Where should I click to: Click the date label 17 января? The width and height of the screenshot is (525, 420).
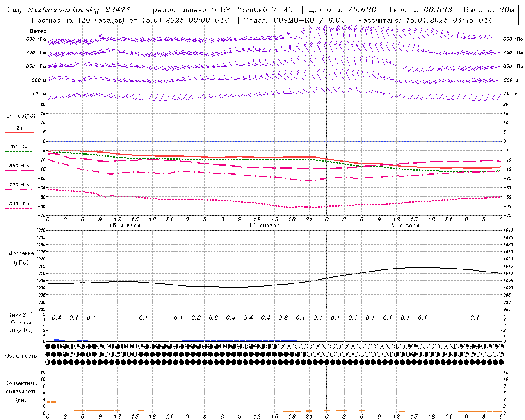click(x=404, y=226)
